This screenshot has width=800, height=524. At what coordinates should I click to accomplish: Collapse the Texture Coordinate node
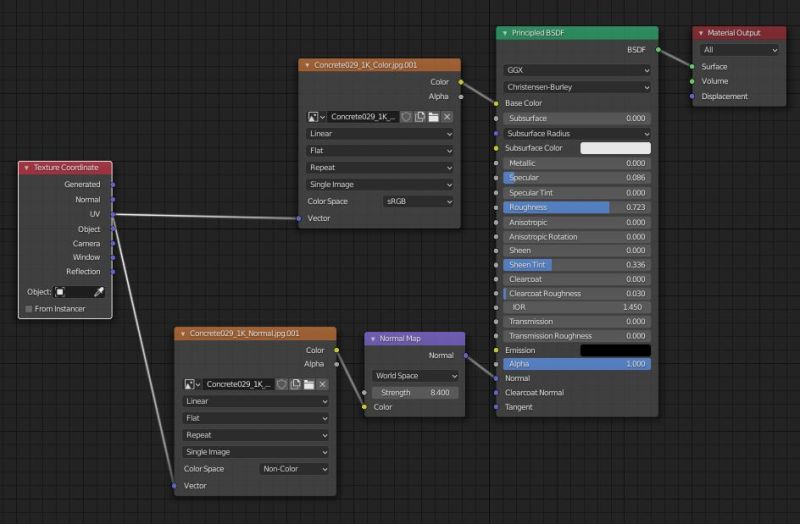click(27, 167)
